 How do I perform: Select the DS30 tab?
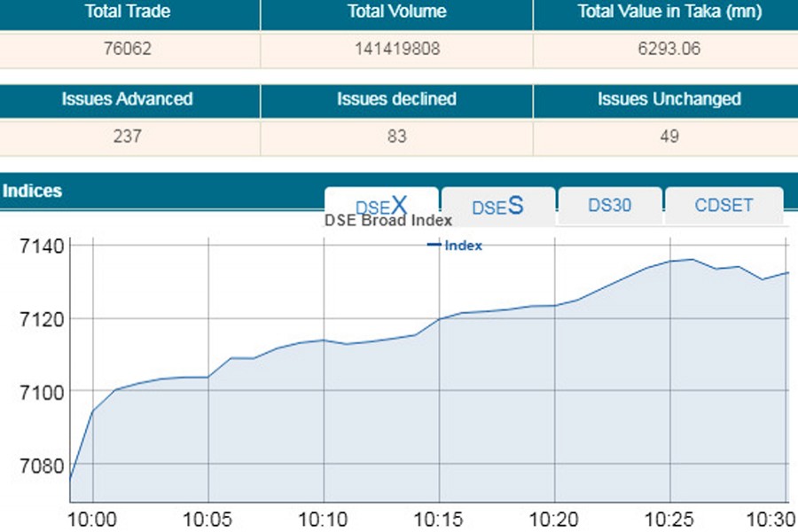(609, 205)
